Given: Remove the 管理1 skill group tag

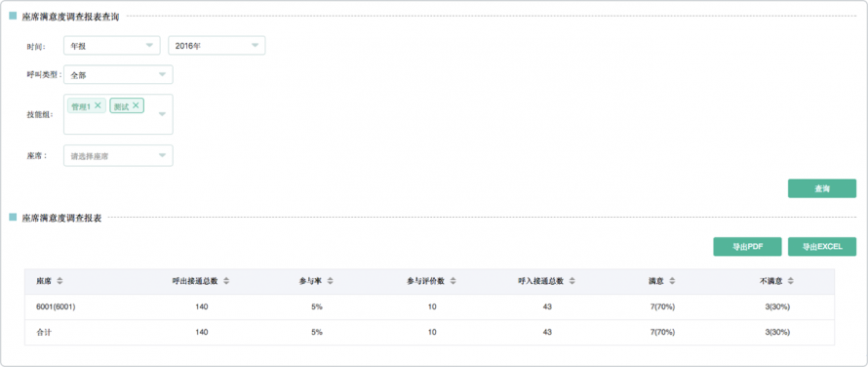Looking at the screenshot, I should click(x=98, y=105).
